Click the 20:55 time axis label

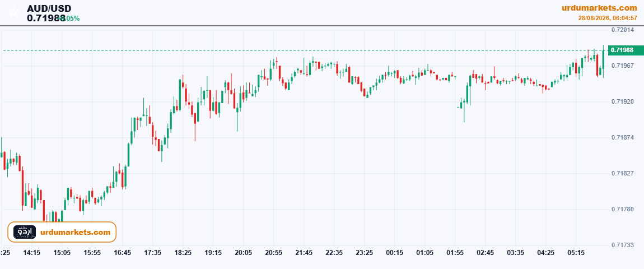[x=273, y=253]
